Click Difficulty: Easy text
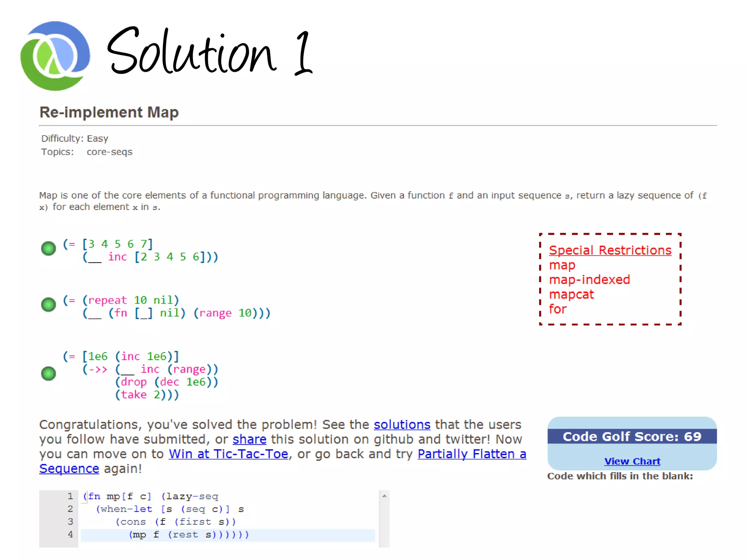Viewport: 747px width, 560px height. coord(75,139)
